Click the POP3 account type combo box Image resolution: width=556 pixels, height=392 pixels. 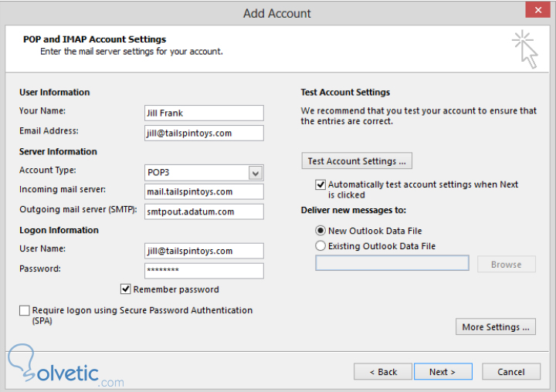click(x=197, y=174)
